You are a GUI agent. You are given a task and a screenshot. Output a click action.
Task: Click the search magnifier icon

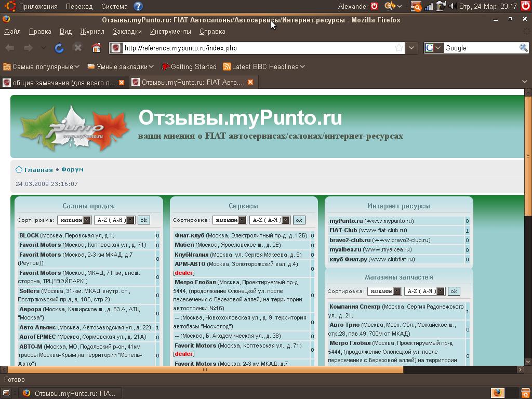click(x=524, y=48)
